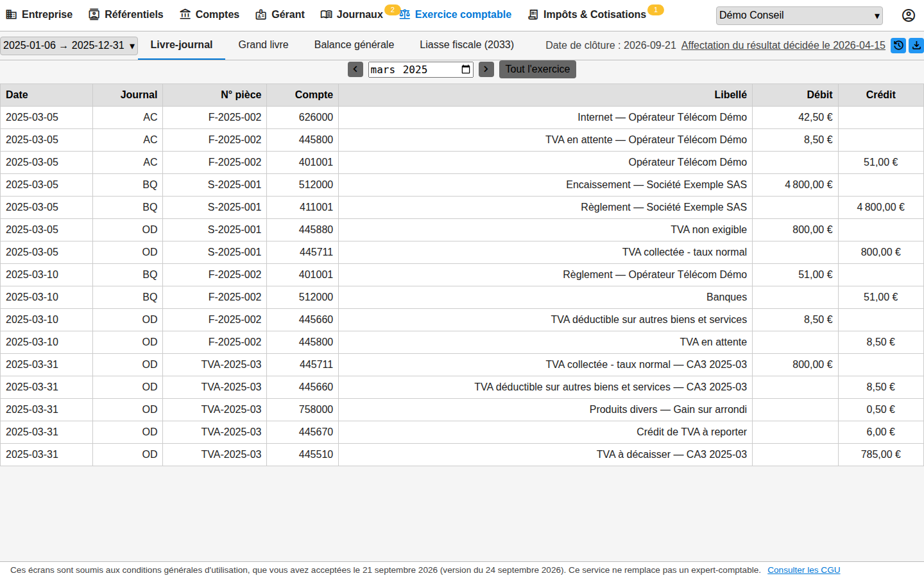Open the Référentiels menu
This screenshot has width=924, height=578.
[x=126, y=14]
